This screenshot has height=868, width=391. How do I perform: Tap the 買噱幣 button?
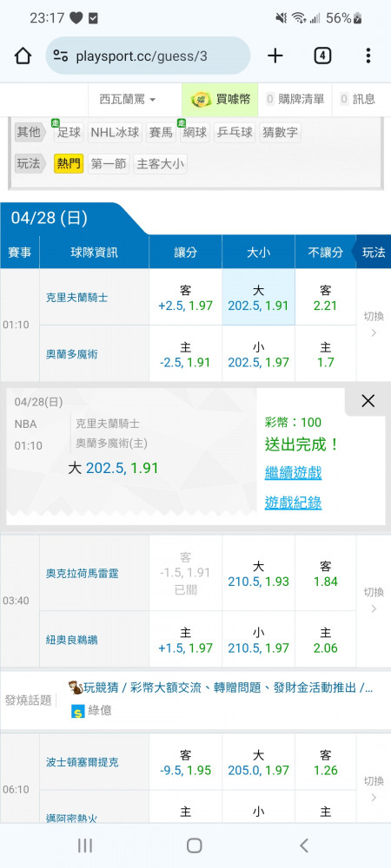[221, 100]
